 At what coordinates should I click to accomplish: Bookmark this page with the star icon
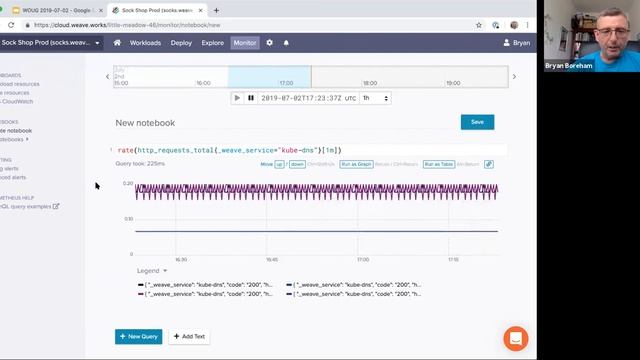click(x=479, y=25)
